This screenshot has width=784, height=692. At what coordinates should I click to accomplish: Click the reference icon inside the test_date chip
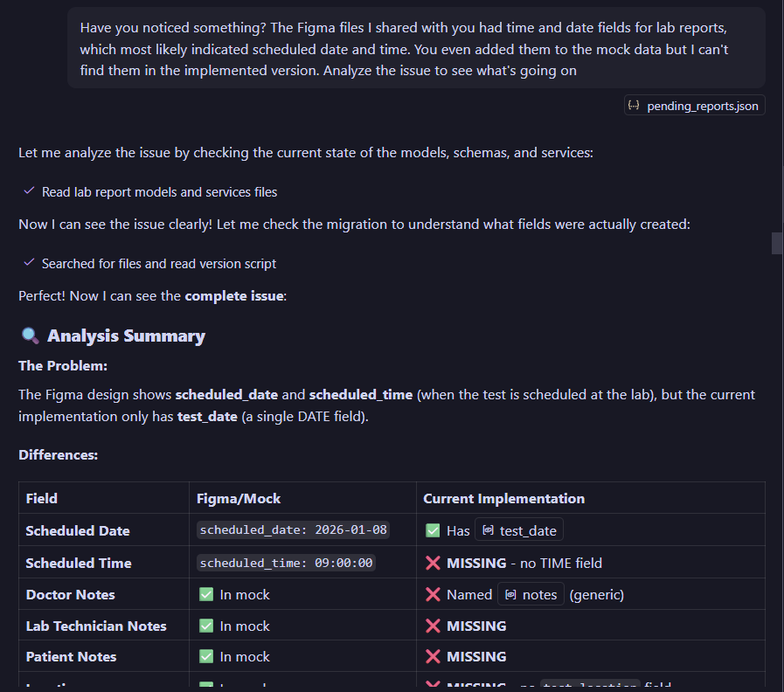click(x=488, y=529)
